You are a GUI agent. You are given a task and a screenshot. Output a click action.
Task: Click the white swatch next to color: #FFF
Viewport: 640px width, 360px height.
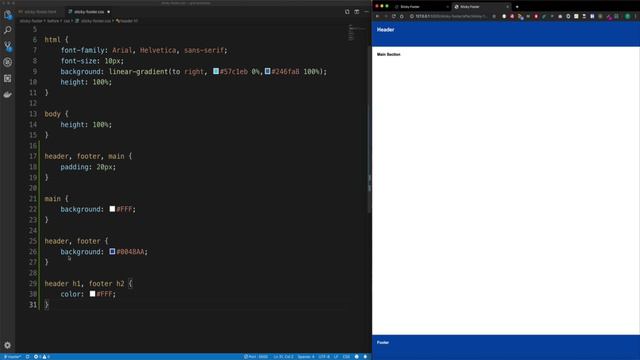tap(93, 294)
